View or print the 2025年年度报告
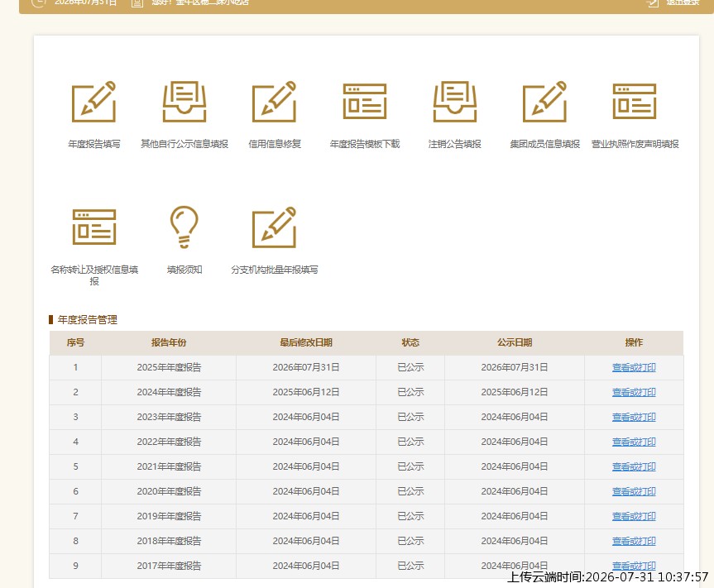This screenshot has width=714, height=588. click(x=634, y=367)
